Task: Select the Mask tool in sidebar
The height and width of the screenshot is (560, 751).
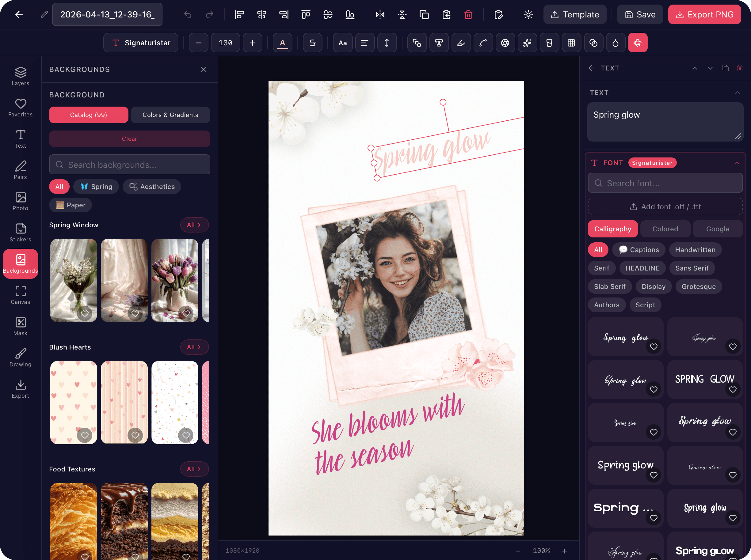Action: point(20,325)
